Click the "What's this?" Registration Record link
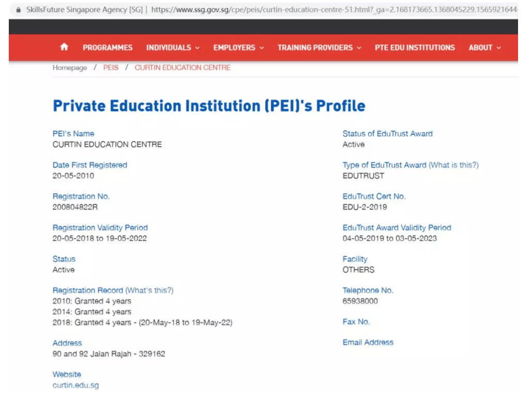Image resolution: width=532 pixels, height=399 pixels. point(149,290)
